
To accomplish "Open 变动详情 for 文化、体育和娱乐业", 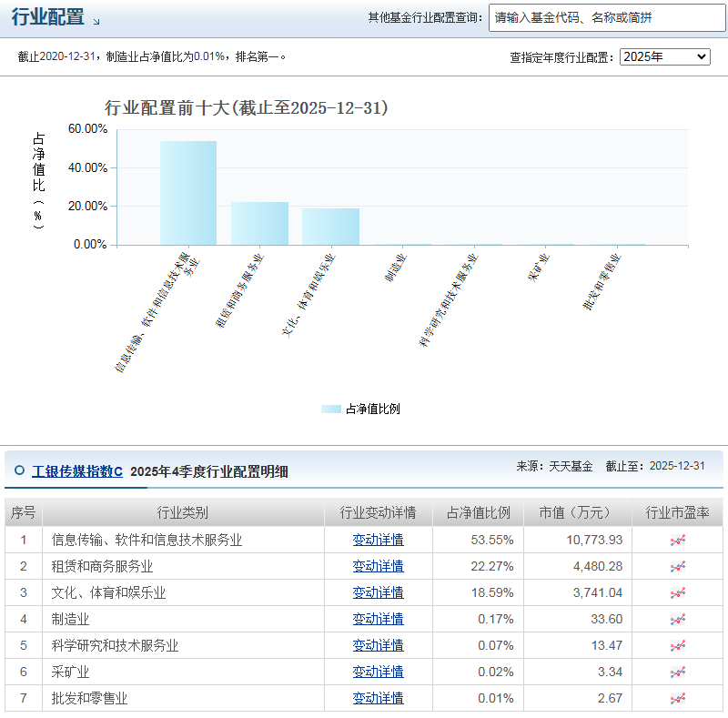I will 378,593.
